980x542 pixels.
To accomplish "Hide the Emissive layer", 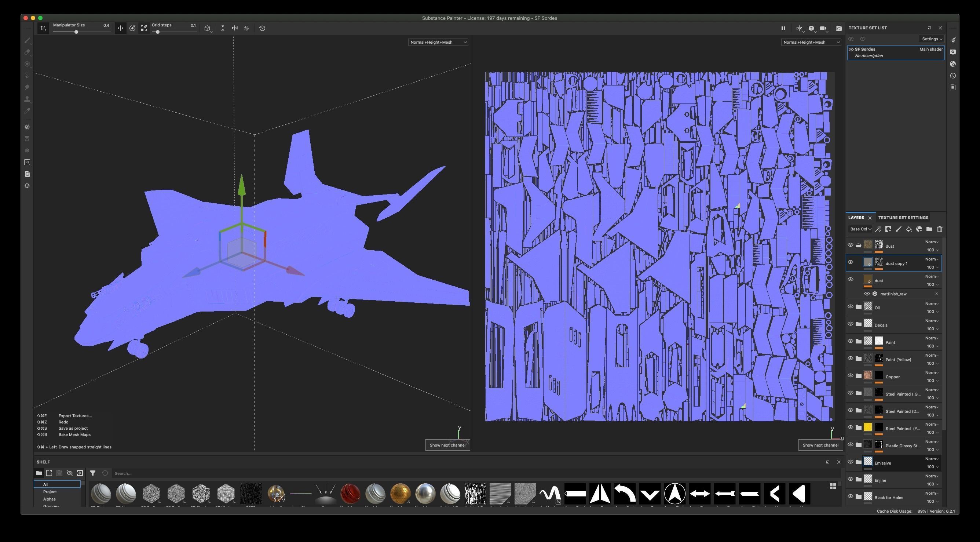I will (850, 462).
